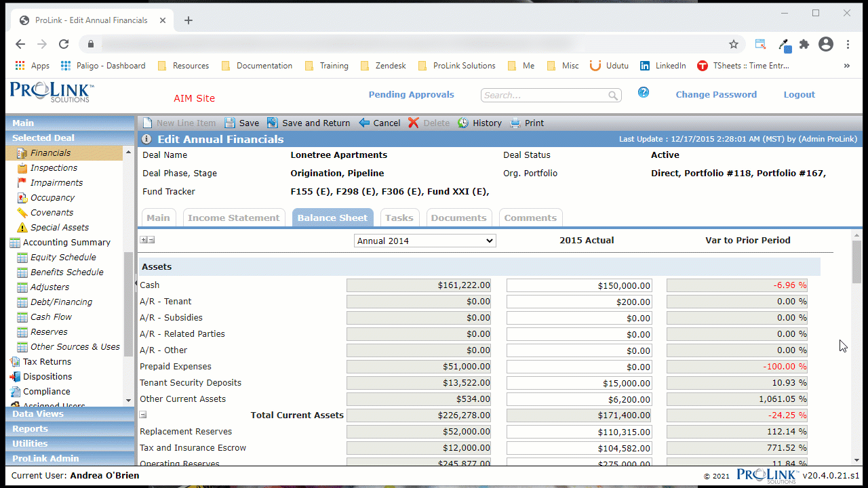Open Cash Flow in the sidebar

pyautogui.click(x=51, y=317)
